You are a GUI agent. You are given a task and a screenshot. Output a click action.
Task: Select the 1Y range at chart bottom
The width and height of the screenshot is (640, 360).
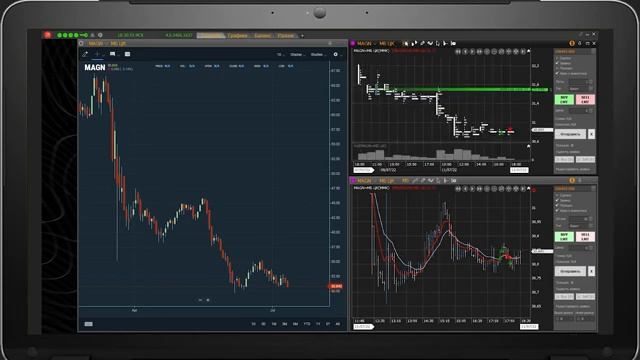(x=318, y=324)
